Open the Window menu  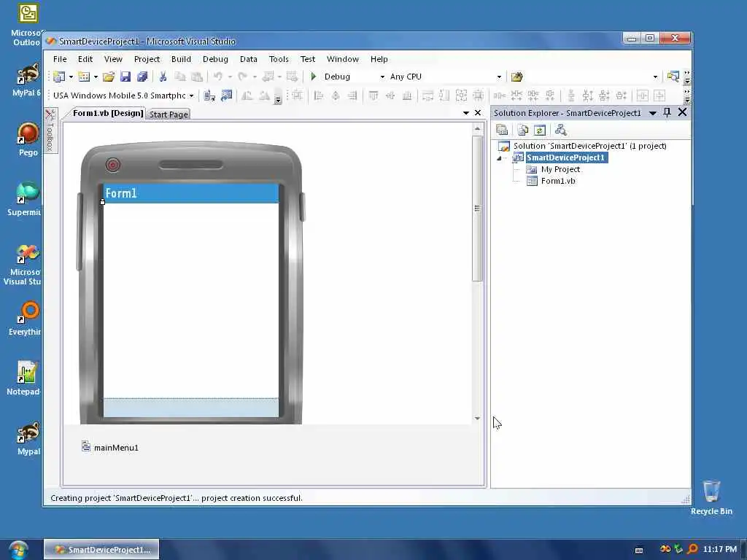click(x=343, y=59)
